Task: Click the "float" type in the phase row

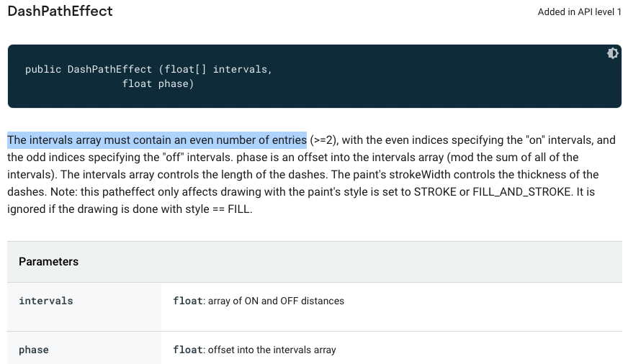Action: (187, 350)
